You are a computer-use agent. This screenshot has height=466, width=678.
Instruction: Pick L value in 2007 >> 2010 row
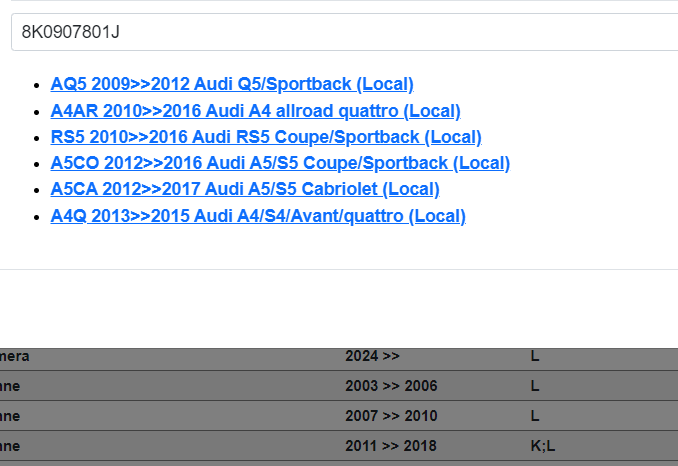(x=535, y=415)
